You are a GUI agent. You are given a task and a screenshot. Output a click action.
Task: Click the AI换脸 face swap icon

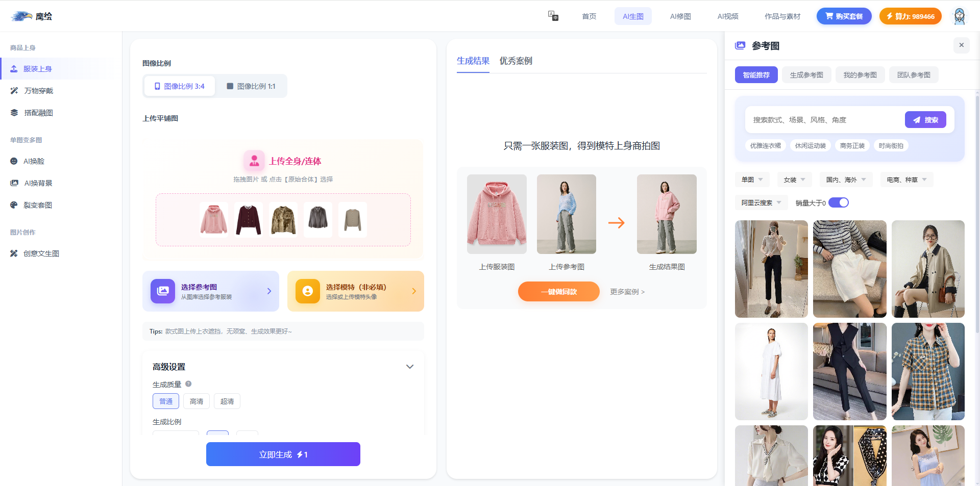(14, 161)
